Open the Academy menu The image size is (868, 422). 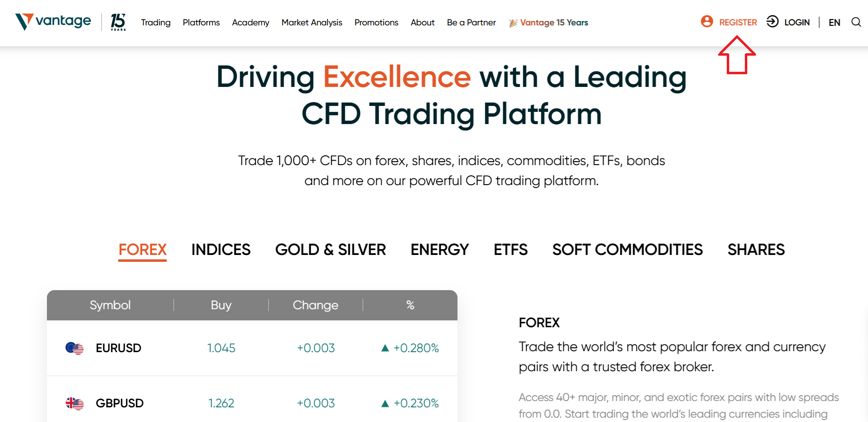(x=250, y=22)
